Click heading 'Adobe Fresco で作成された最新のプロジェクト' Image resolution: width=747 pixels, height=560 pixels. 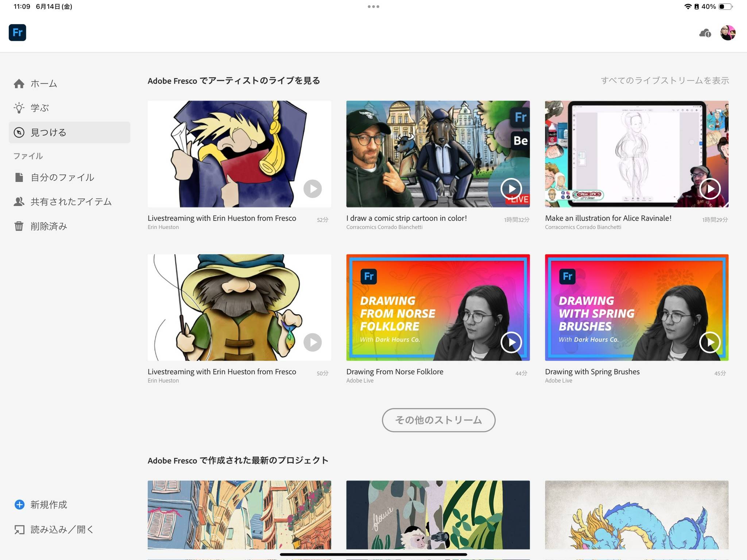point(238,460)
